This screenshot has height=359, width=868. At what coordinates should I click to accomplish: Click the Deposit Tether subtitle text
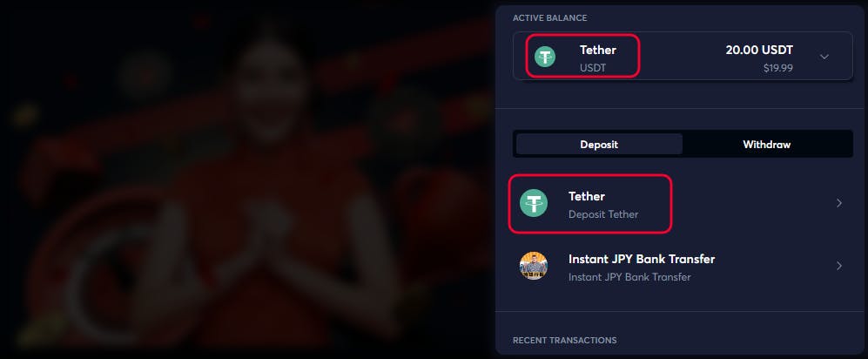[x=602, y=214]
